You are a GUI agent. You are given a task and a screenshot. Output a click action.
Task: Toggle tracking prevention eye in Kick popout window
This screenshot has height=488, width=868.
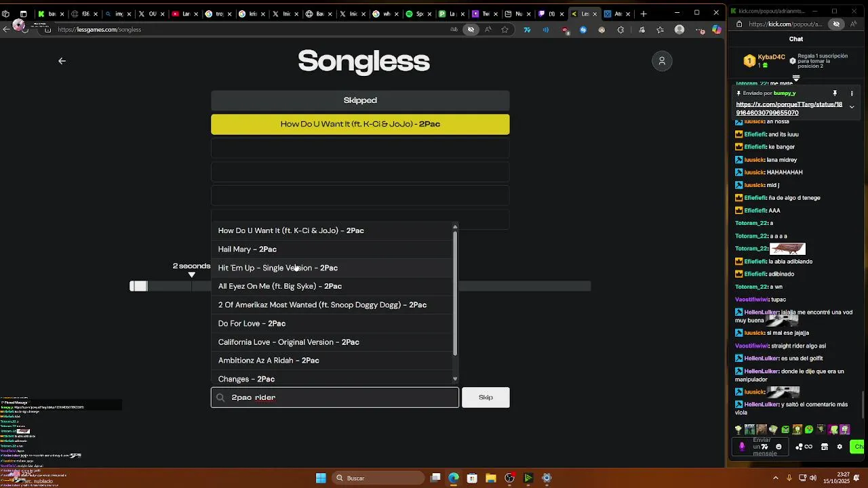[836, 24]
